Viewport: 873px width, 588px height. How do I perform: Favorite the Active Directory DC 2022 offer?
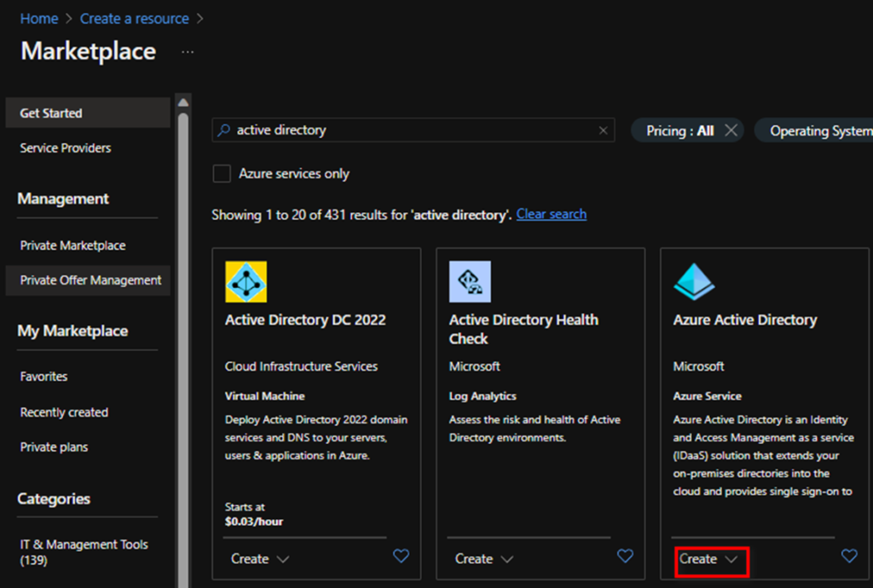click(401, 556)
